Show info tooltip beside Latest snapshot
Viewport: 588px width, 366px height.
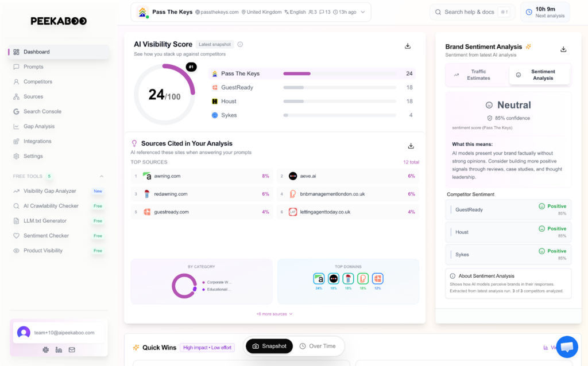coord(240,44)
